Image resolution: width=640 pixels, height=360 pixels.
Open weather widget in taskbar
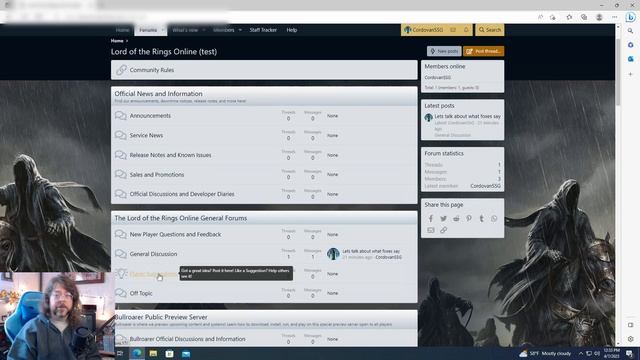[x=545, y=353]
